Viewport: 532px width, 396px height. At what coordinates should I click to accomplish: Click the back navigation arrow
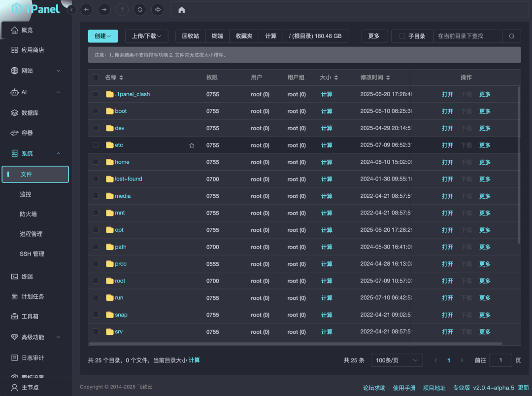coord(86,9)
